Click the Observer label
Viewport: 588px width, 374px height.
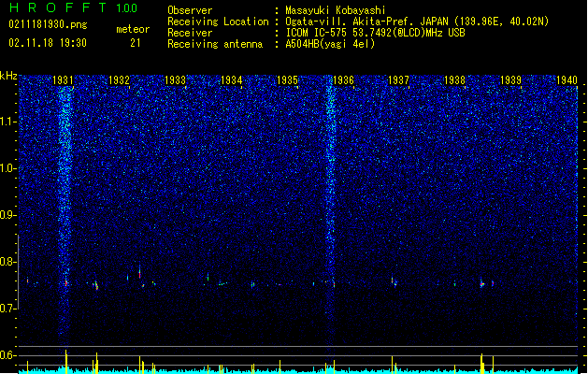coord(190,10)
